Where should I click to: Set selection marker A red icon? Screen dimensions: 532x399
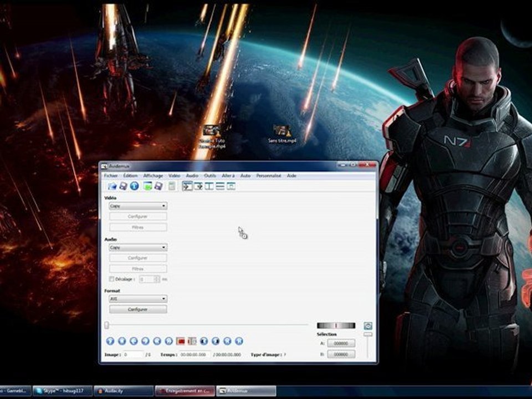[181, 341]
